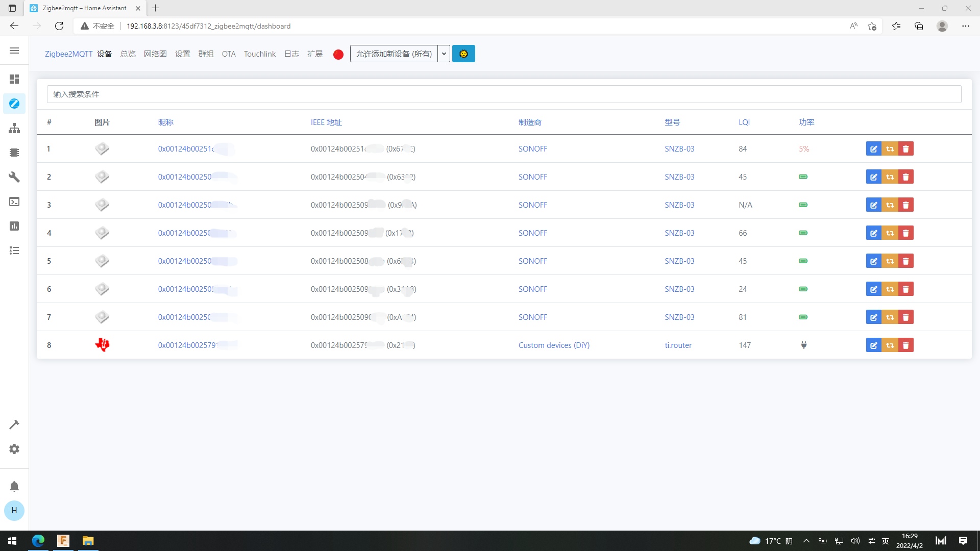Toggle theme with the sun button
Screen dimensions: 980x551
click(463, 54)
